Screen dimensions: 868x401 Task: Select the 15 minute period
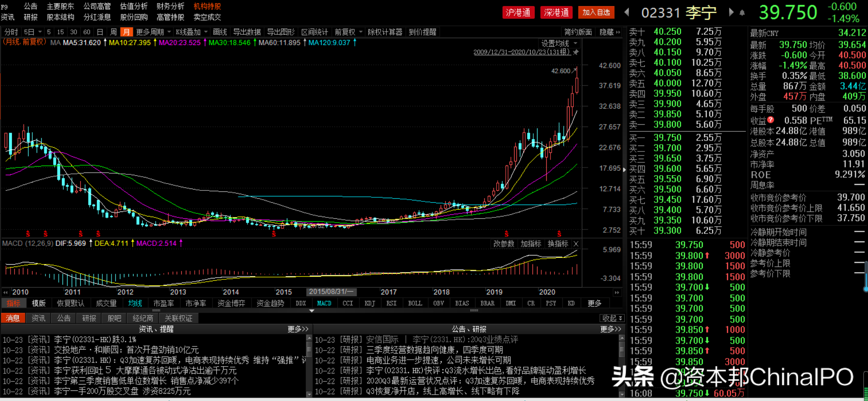[x=61, y=32]
